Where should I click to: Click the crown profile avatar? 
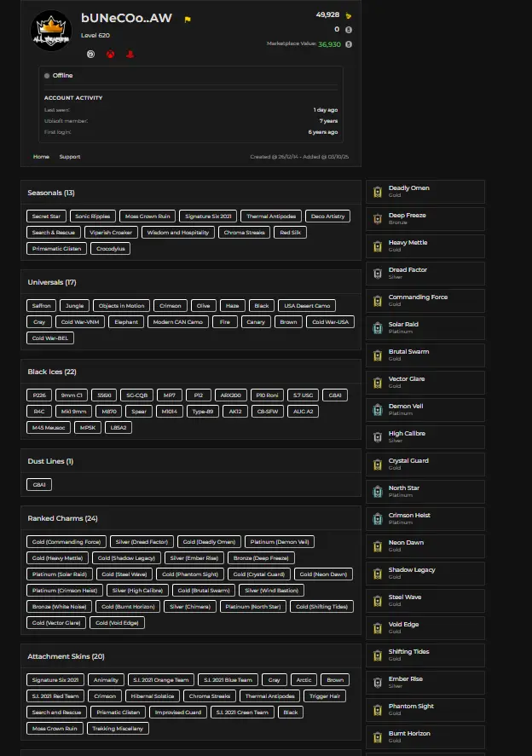tap(53, 37)
